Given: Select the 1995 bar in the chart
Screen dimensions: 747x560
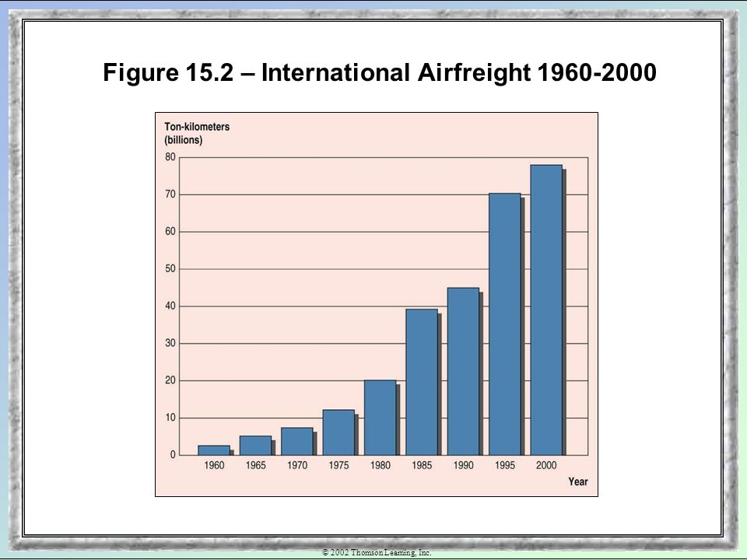Looking at the screenshot, I should click(x=506, y=324).
